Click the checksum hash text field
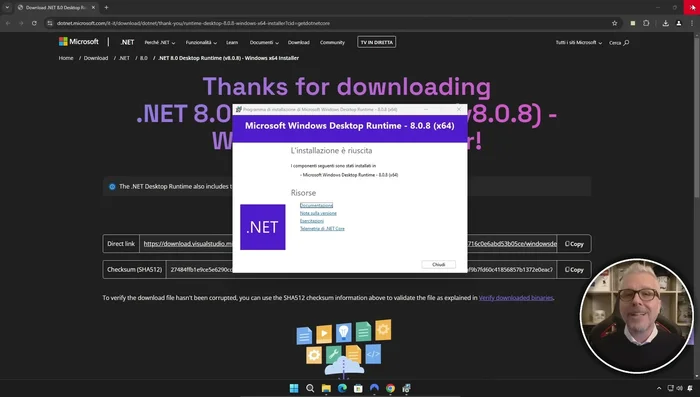 tap(361, 270)
